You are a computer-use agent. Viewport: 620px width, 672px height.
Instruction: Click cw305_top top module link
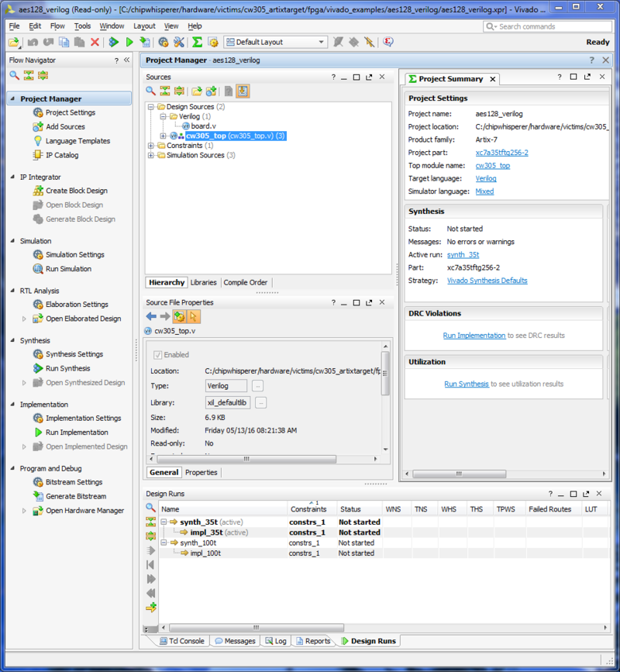(493, 165)
